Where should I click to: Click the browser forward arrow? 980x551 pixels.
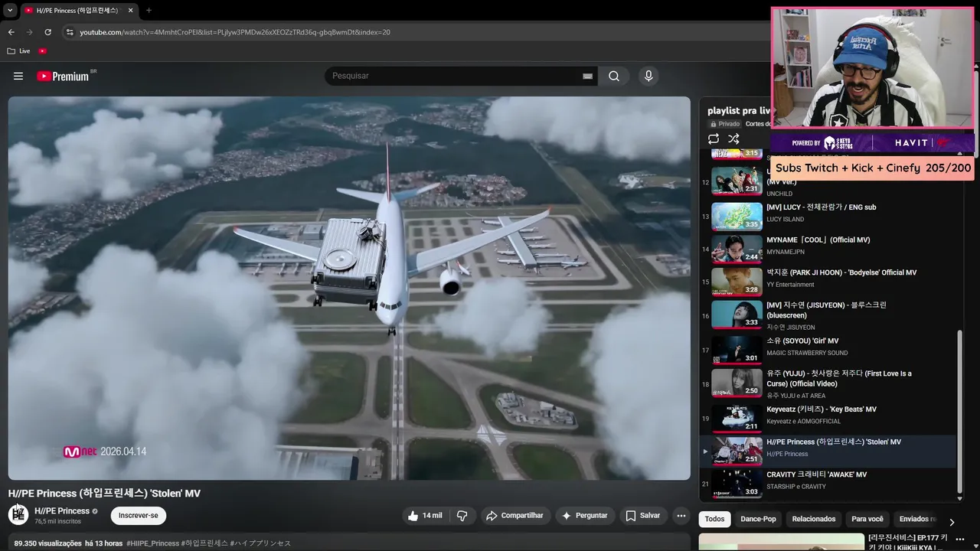29,32
